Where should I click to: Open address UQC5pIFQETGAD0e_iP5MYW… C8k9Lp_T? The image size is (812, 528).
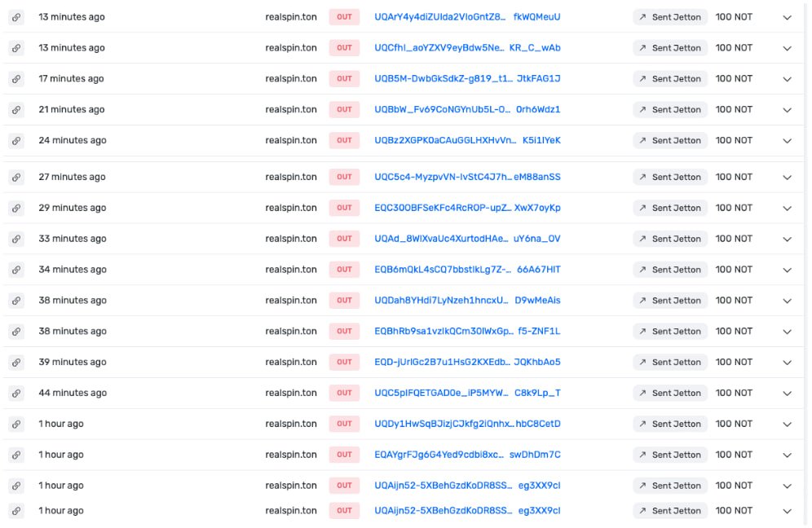coord(467,393)
